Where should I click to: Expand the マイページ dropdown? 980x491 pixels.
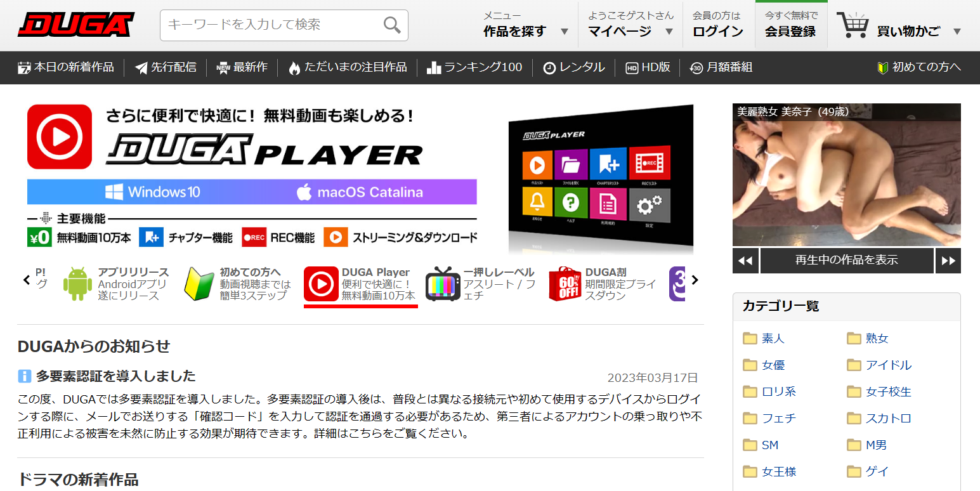tap(630, 25)
